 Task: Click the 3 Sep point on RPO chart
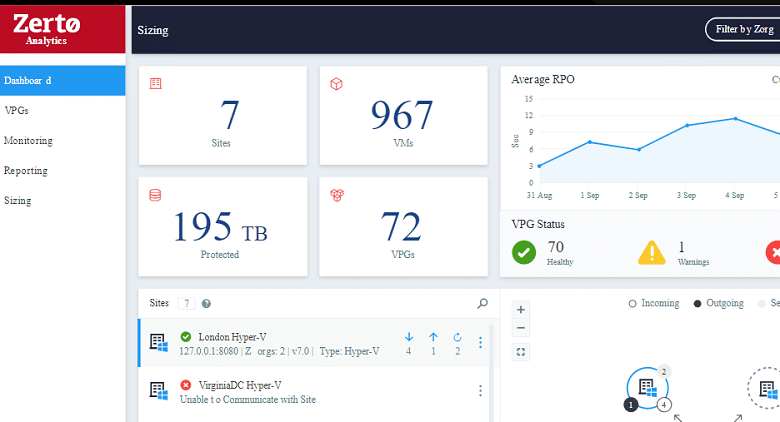(x=687, y=125)
